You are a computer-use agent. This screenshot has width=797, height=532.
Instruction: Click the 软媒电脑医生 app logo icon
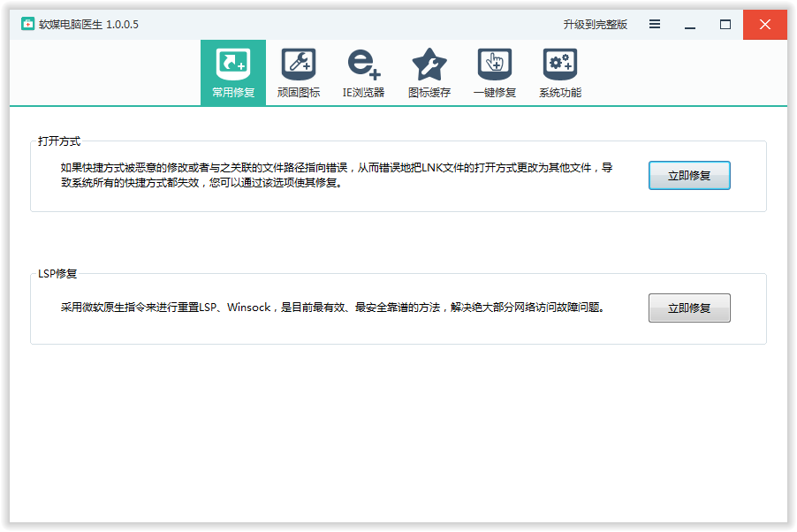pos(28,25)
